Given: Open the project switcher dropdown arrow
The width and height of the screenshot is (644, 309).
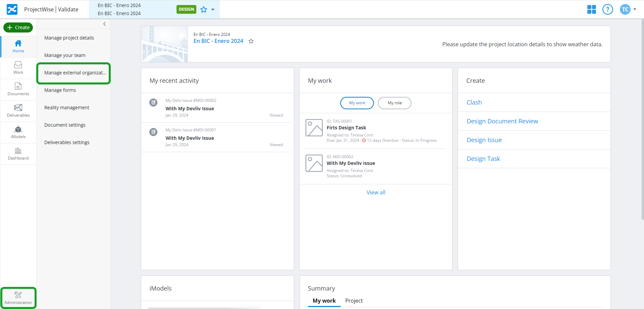Looking at the screenshot, I should (x=213, y=10).
